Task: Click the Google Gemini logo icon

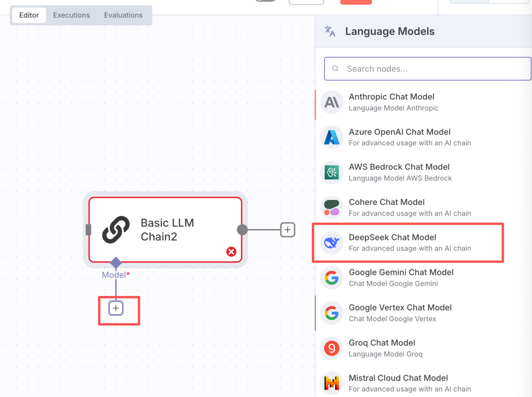Action: tap(332, 278)
